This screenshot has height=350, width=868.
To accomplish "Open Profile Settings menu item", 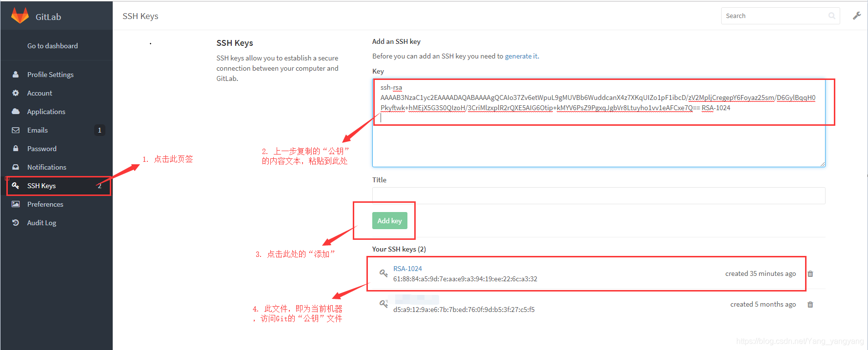I will click(x=50, y=75).
